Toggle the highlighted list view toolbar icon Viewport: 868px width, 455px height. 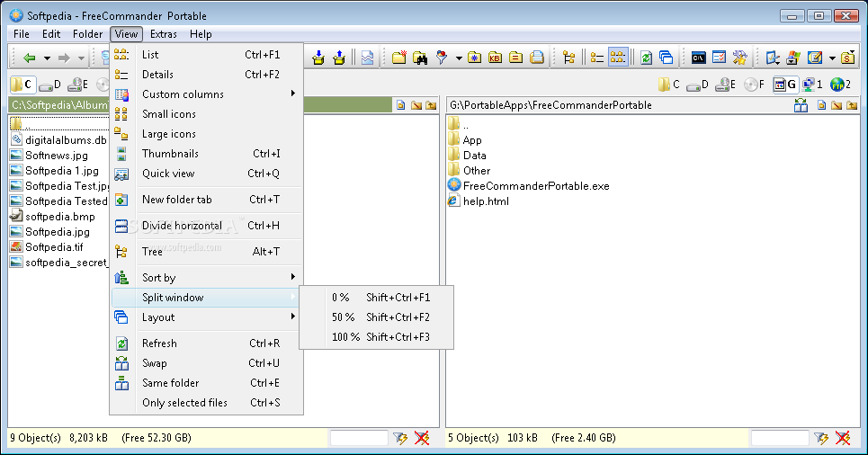(x=618, y=57)
